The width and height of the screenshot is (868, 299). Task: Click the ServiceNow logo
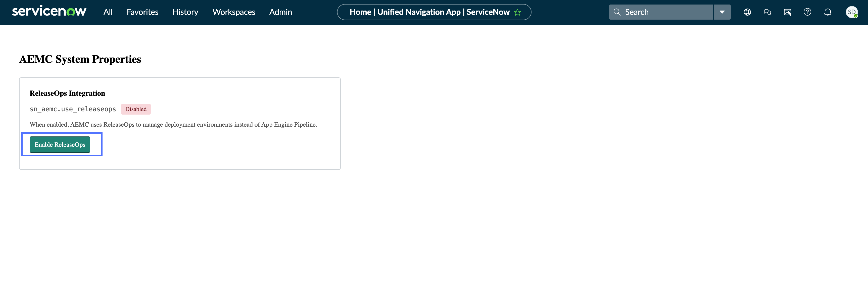click(x=49, y=12)
